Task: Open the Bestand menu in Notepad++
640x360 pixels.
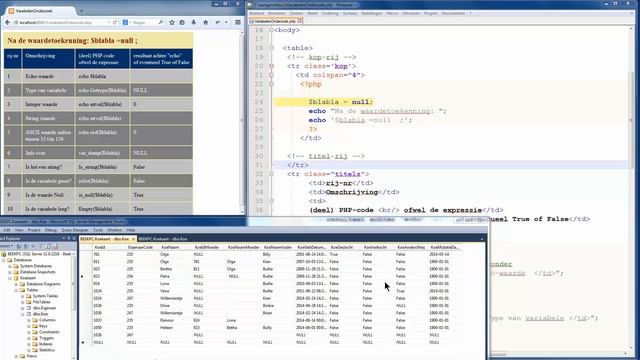Action: [x=257, y=13]
